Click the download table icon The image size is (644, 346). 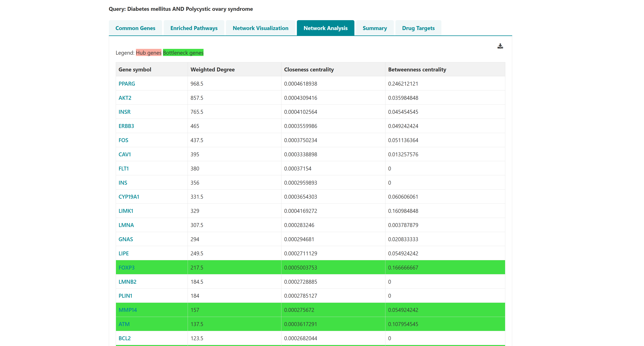pos(500,46)
